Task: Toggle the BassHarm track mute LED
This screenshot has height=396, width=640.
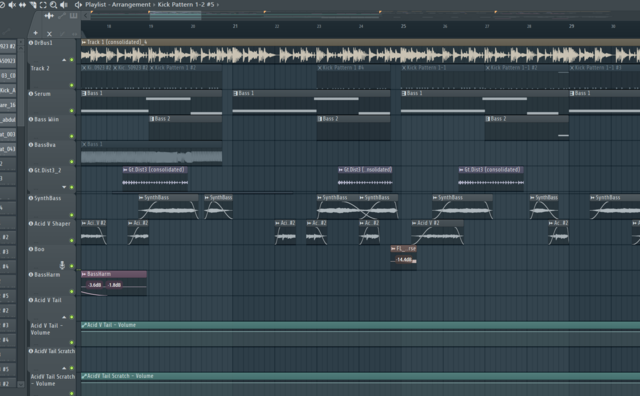Action: click(72, 291)
